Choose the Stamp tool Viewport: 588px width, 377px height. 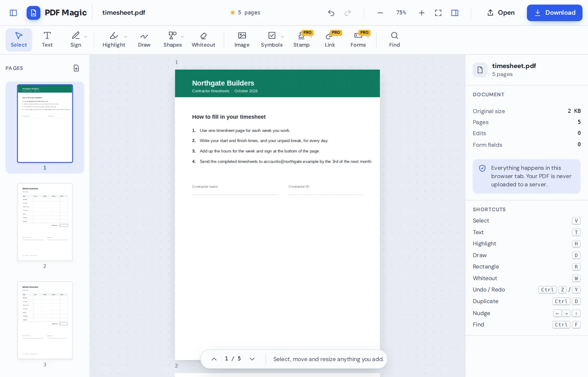click(x=301, y=40)
